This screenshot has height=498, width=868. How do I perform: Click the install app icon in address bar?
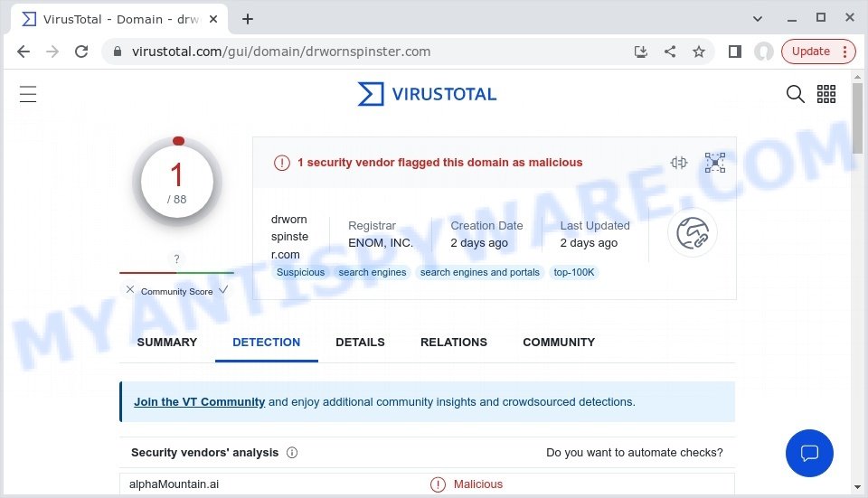(640, 52)
